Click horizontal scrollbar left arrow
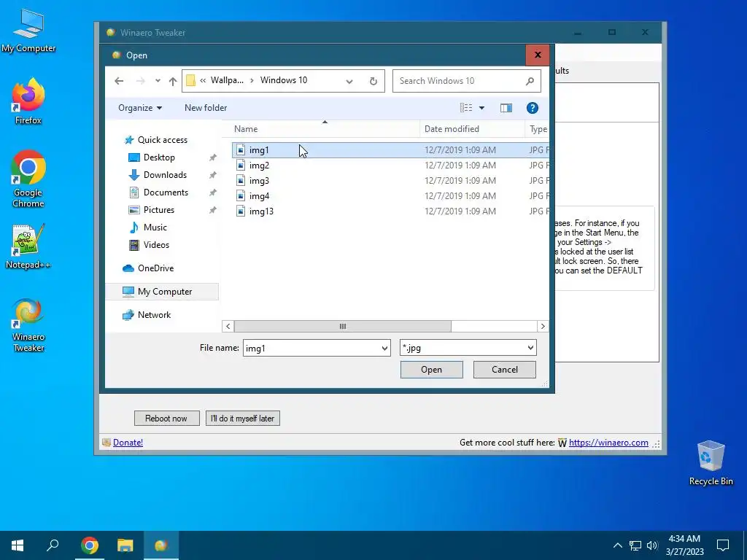This screenshot has height=560, width=747. point(228,326)
